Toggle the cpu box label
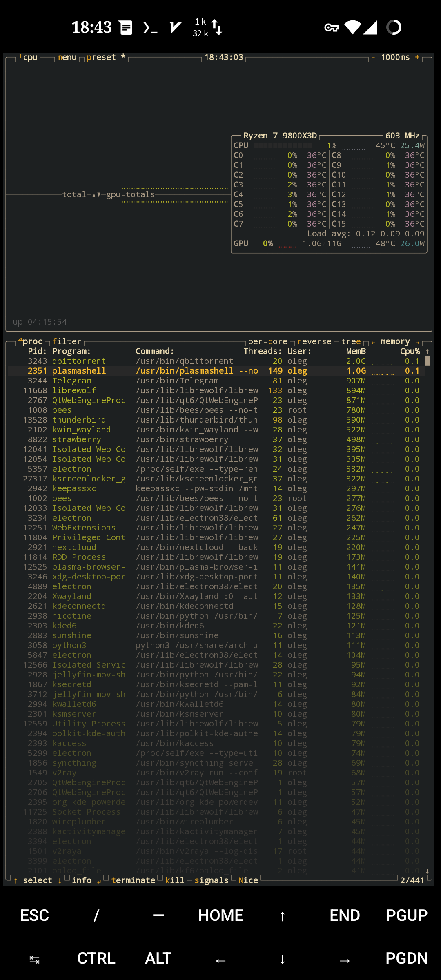This screenshot has height=980, width=441. (x=29, y=57)
